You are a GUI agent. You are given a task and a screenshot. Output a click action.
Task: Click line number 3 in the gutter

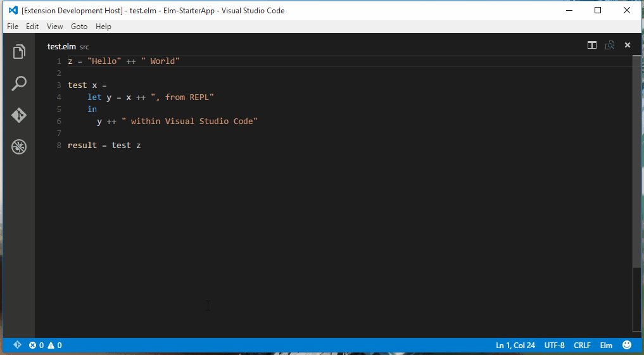coord(59,85)
